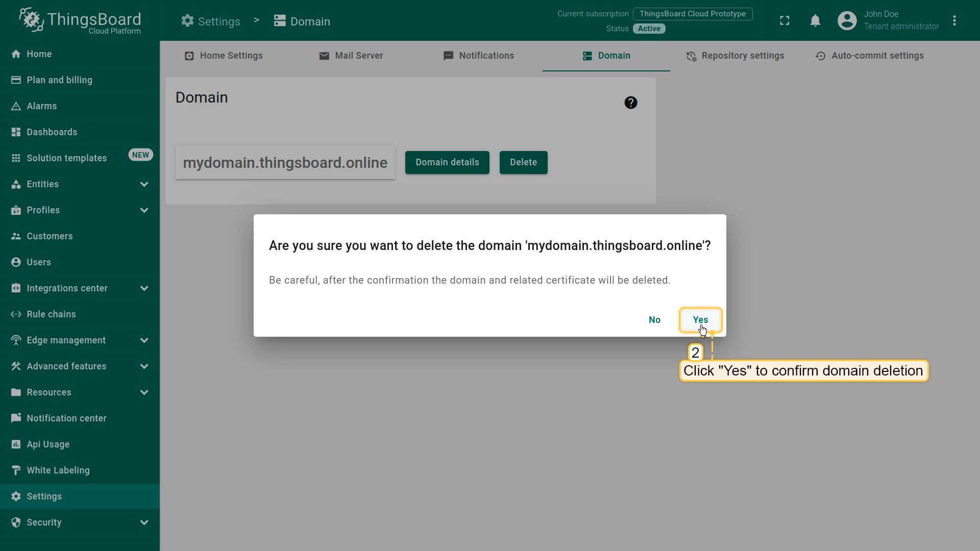The width and height of the screenshot is (980, 551).
Task: Click the Active status badge
Action: point(649,29)
